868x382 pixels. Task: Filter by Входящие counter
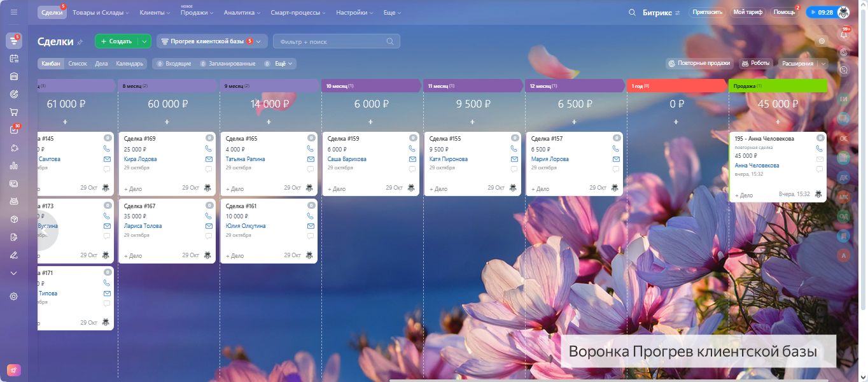[x=174, y=64]
